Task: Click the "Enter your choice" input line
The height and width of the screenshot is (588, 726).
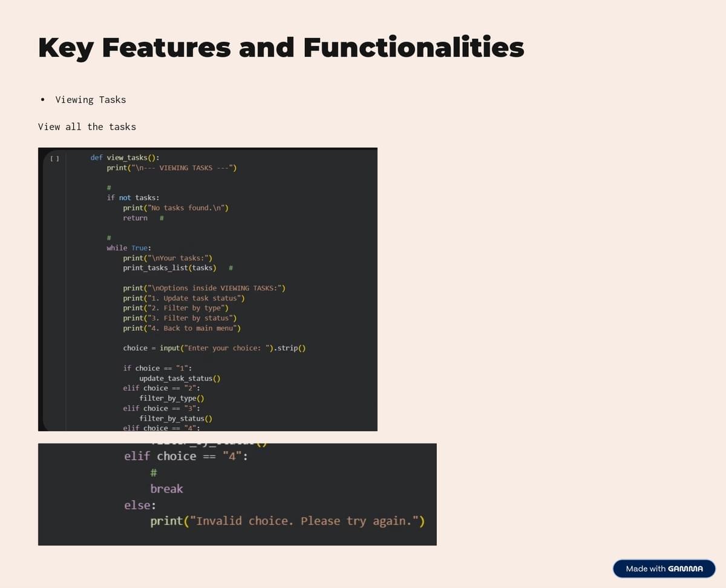Action: pos(214,348)
